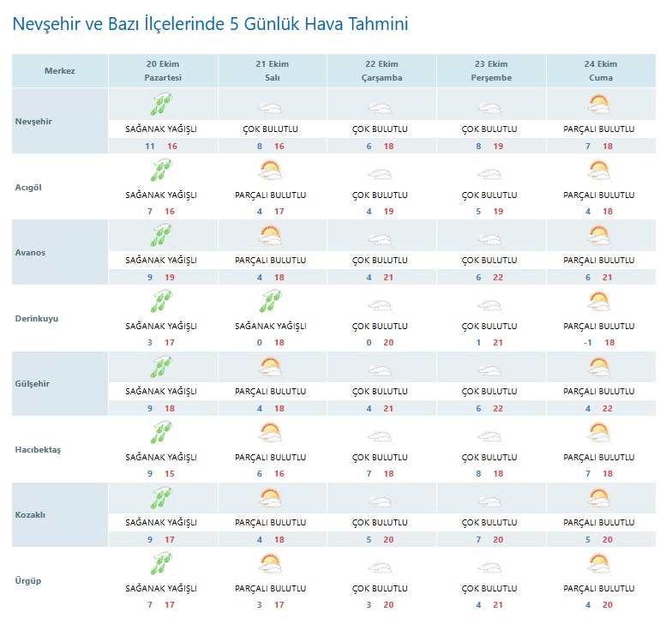The image size is (672, 630).
Task: Click Derinkuyu's -1 low temperature for 24 Ekim
Action: pyautogui.click(x=587, y=343)
